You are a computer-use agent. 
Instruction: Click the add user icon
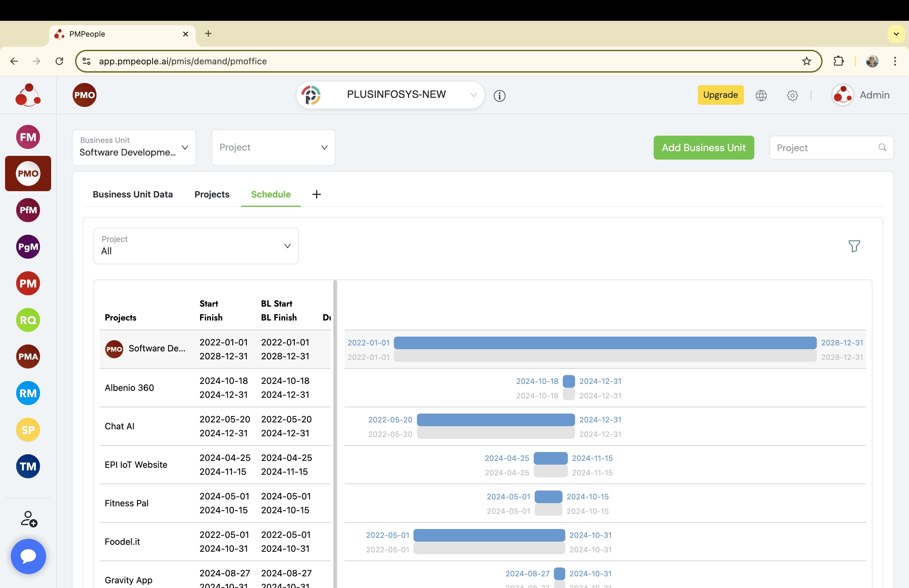click(29, 519)
